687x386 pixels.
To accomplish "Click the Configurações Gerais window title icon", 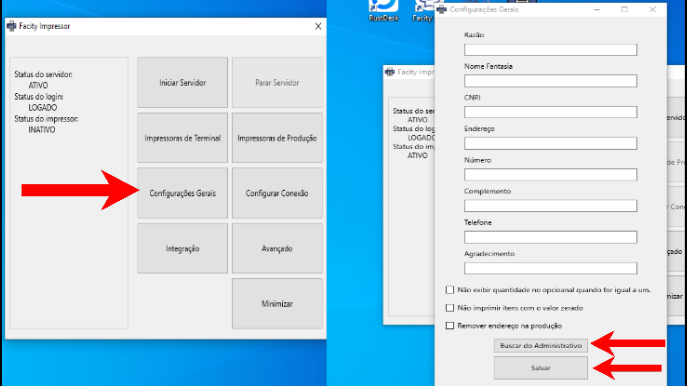I will coord(442,9).
